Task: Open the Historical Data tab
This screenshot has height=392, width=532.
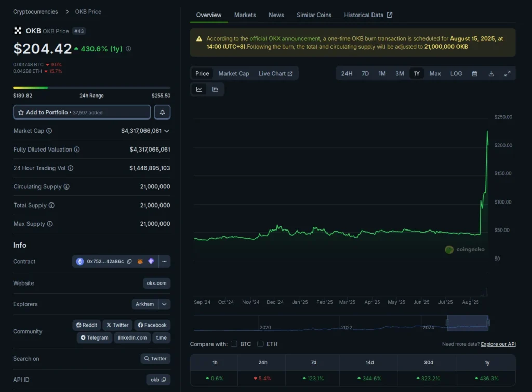Action: coord(368,15)
